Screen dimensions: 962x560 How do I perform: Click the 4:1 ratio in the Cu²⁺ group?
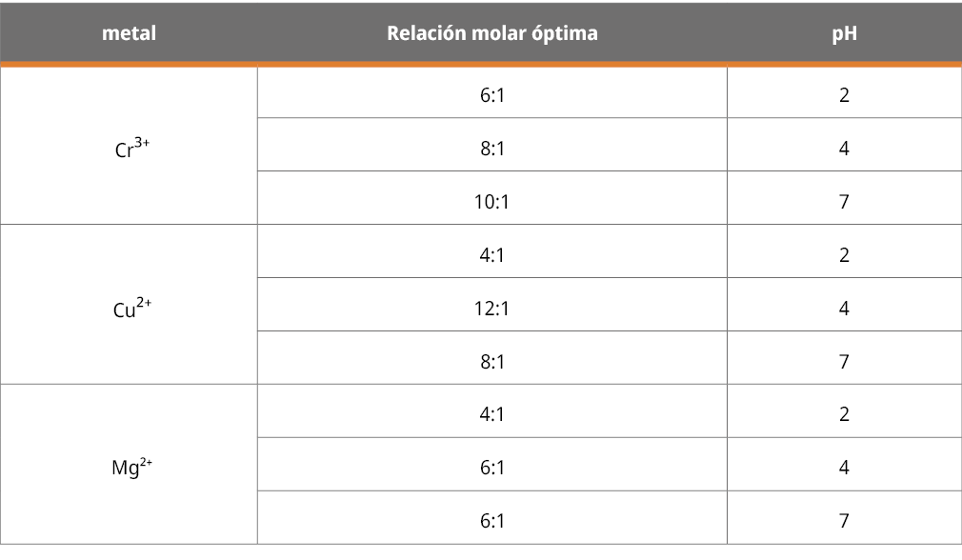(x=492, y=255)
